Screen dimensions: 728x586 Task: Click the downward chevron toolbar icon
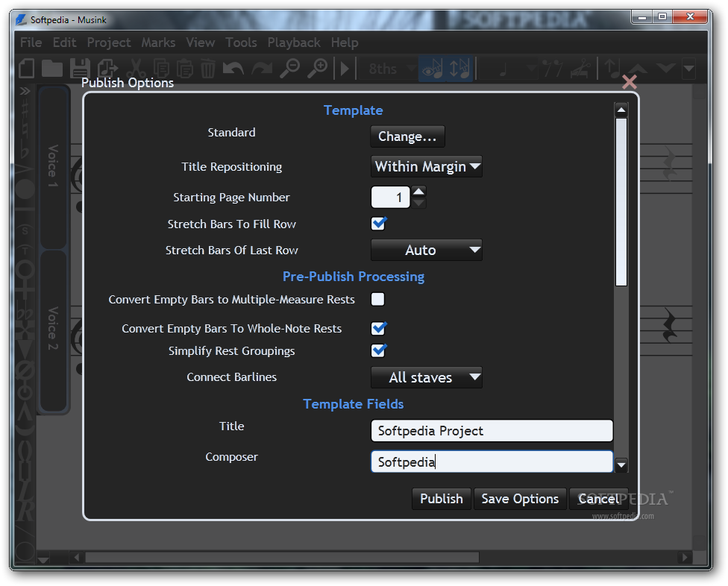[666, 69]
